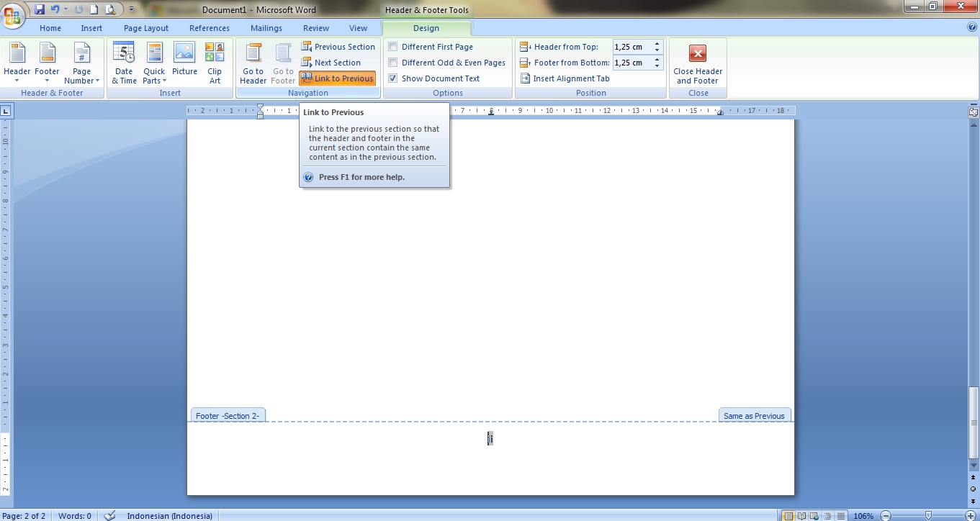This screenshot has height=521, width=980.
Task: Jump to Next Section
Action: (x=331, y=63)
